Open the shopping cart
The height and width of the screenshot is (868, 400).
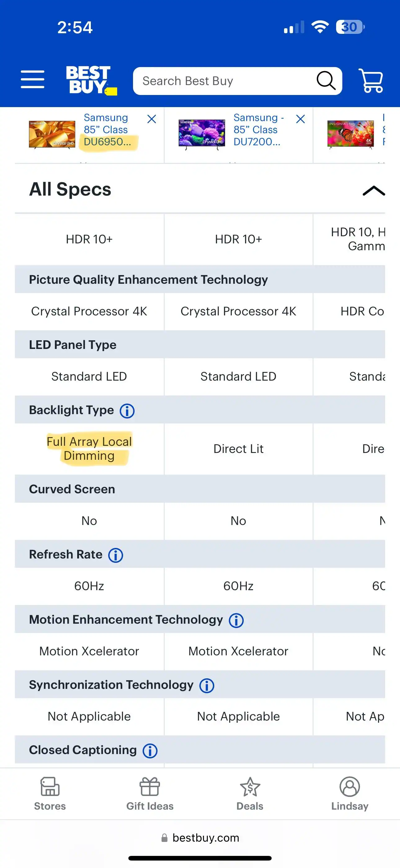(x=371, y=80)
